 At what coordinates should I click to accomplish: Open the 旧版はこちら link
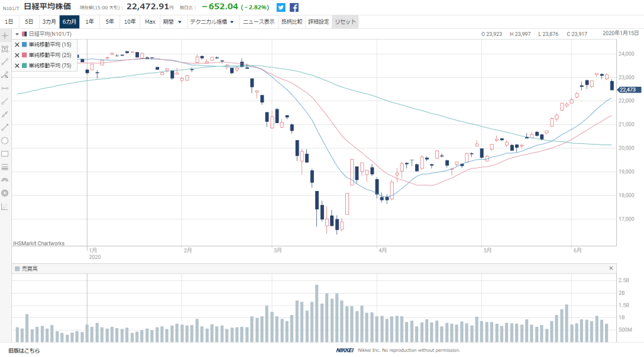24,351
